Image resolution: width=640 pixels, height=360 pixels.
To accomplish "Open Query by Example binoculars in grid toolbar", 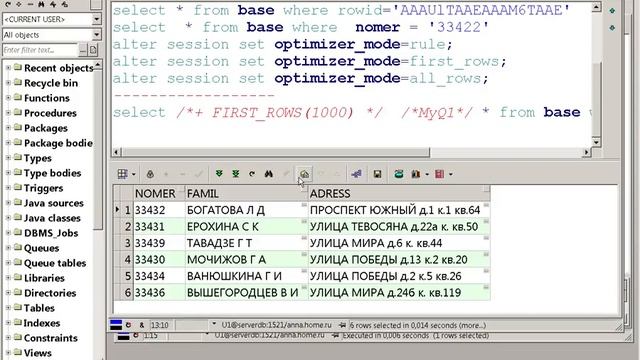I will pyautogui.click(x=269, y=174).
